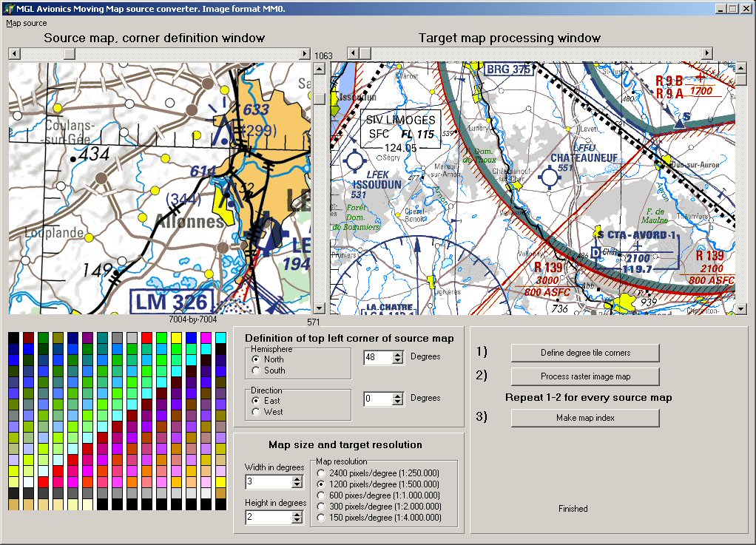Focus the Height in degrees input field

click(x=269, y=517)
